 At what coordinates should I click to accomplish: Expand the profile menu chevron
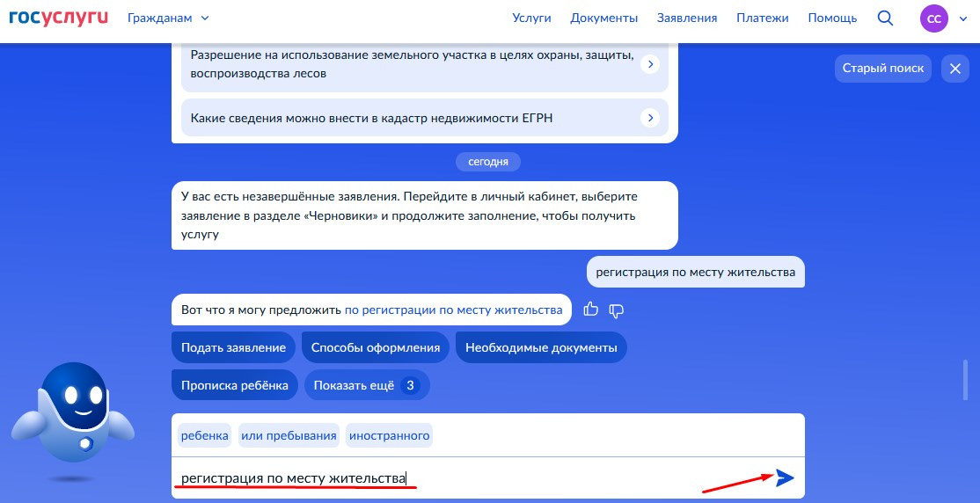962,18
